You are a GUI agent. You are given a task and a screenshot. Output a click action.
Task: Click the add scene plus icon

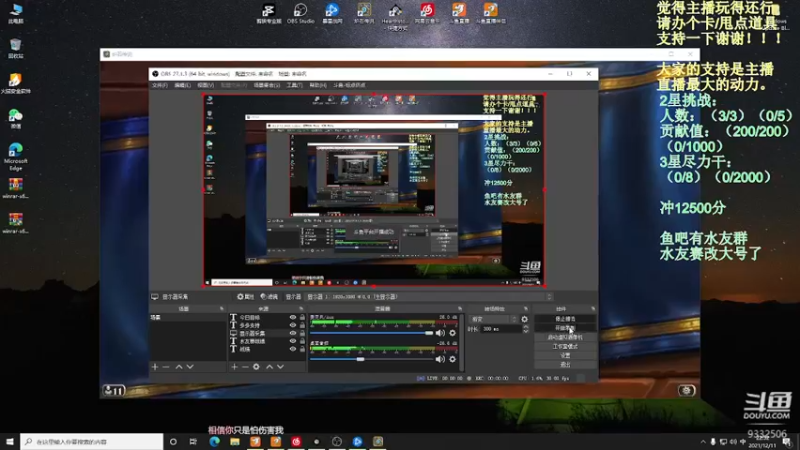(155, 367)
